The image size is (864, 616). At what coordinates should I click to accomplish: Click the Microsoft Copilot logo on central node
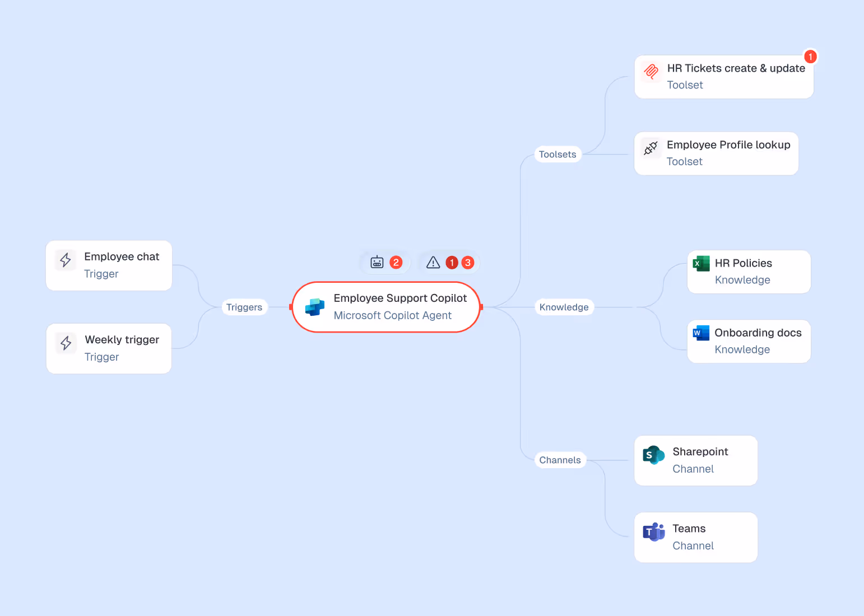pos(315,307)
